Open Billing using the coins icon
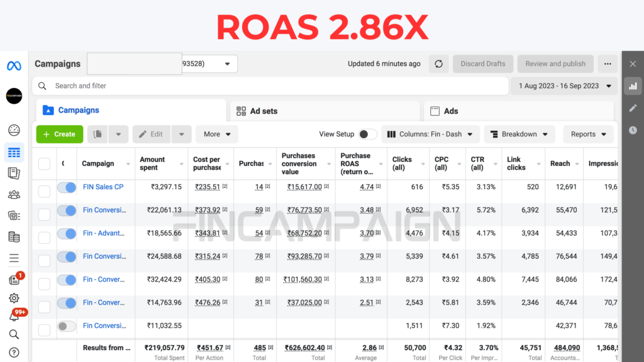Screen dimensions: 644x362 [14, 236]
